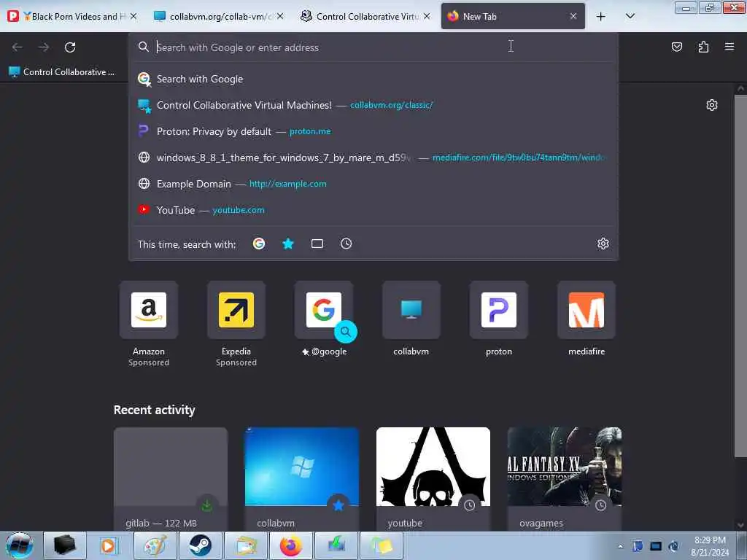Viewport: 747px width, 560px height.
Task: Open a new tab with plus button
Action: pyautogui.click(x=601, y=16)
